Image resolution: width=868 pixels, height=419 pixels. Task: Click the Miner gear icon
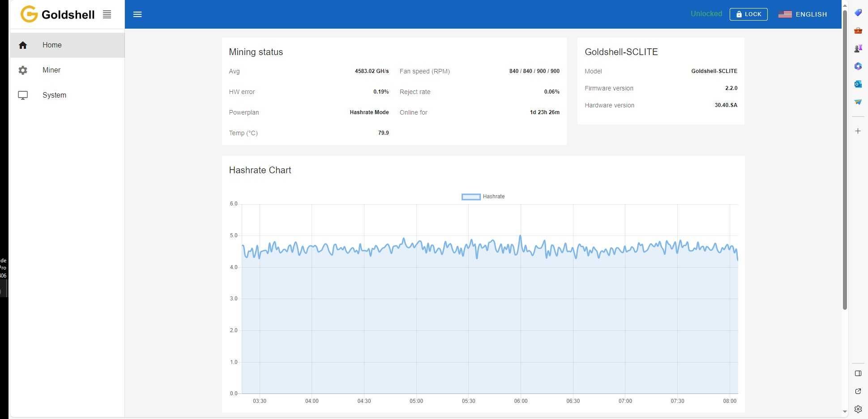pos(23,70)
